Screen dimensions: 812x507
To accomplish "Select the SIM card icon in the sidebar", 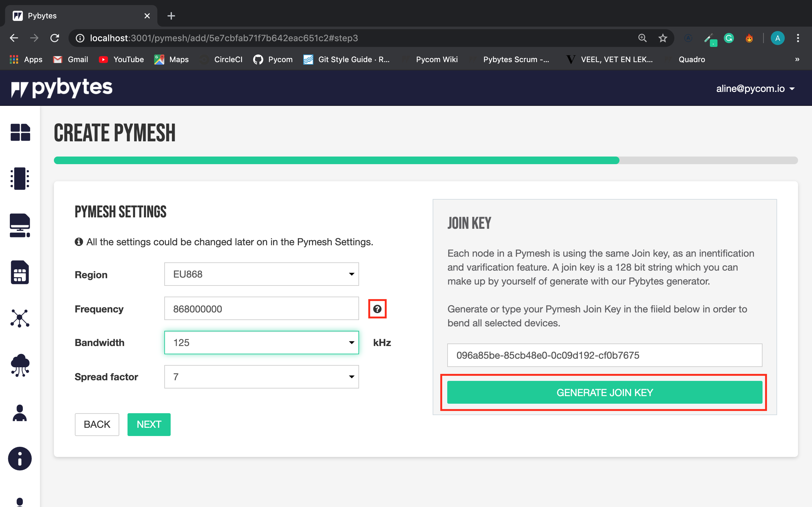I will coord(19,272).
